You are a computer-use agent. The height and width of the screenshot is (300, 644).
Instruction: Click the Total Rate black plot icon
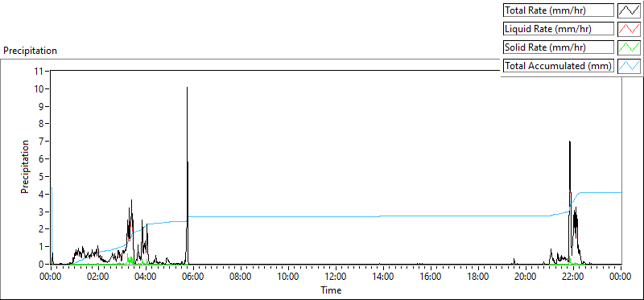click(x=629, y=10)
